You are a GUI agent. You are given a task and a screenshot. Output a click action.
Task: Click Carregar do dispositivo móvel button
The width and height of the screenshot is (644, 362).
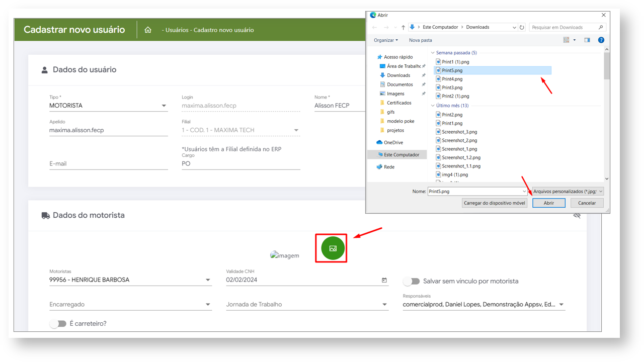click(x=494, y=203)
